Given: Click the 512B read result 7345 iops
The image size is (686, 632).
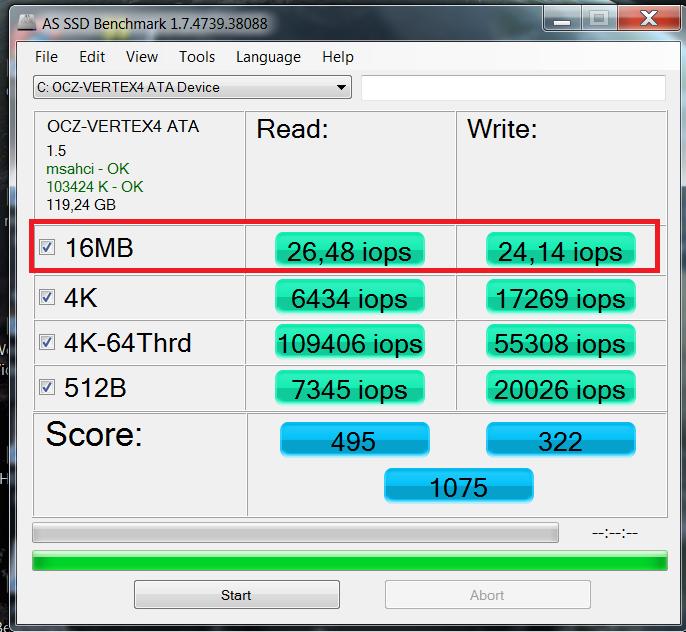Looking at the screenshot, I should [350, 388].
